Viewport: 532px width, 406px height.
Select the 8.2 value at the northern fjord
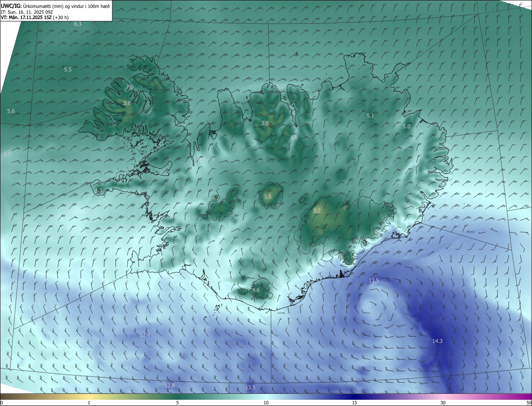(281, 86)
